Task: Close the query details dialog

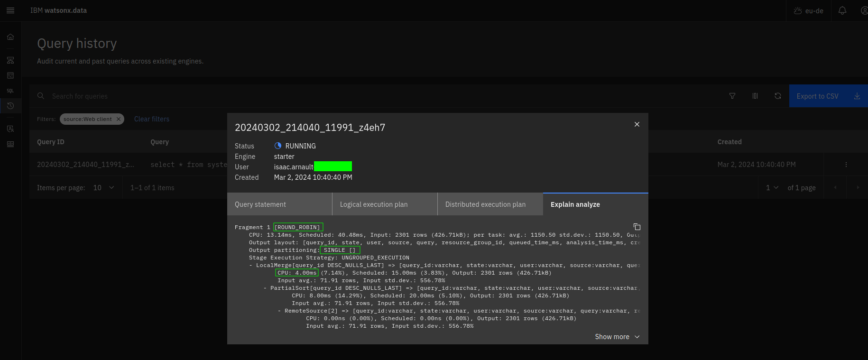Action: coord(637,124)
